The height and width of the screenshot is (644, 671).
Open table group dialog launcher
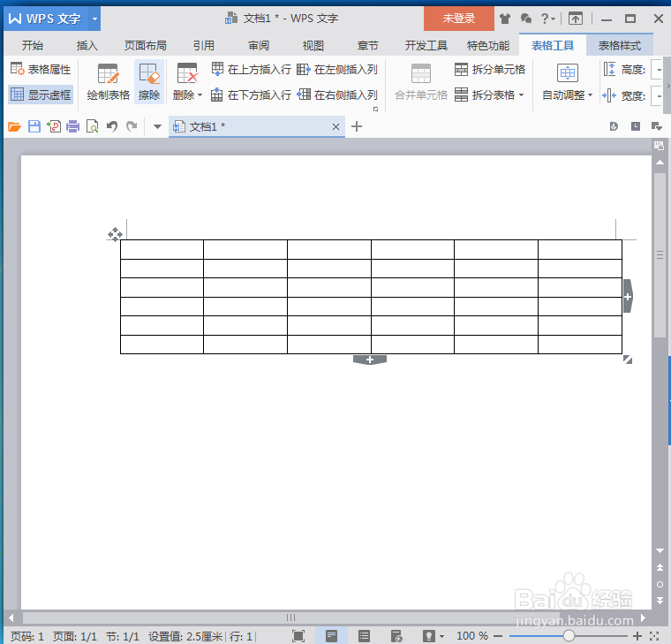[376, 110]
